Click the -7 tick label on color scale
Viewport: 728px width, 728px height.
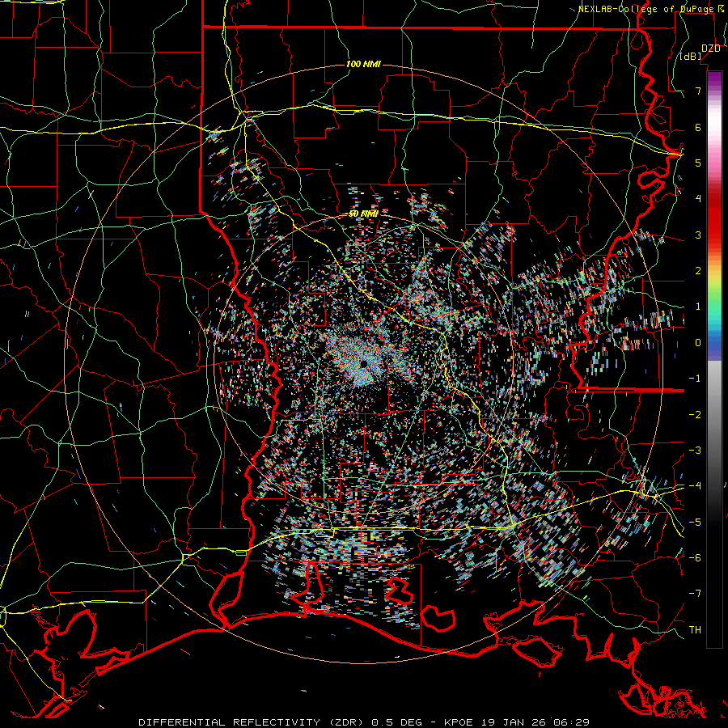pyautogui.click(x=695, y=594)
